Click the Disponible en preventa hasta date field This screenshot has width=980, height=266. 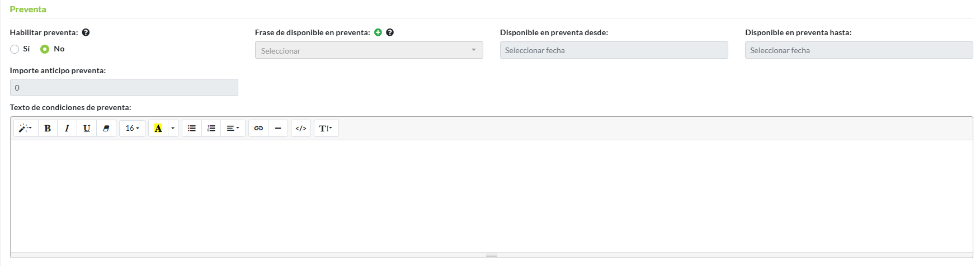[x=859, y=50]
